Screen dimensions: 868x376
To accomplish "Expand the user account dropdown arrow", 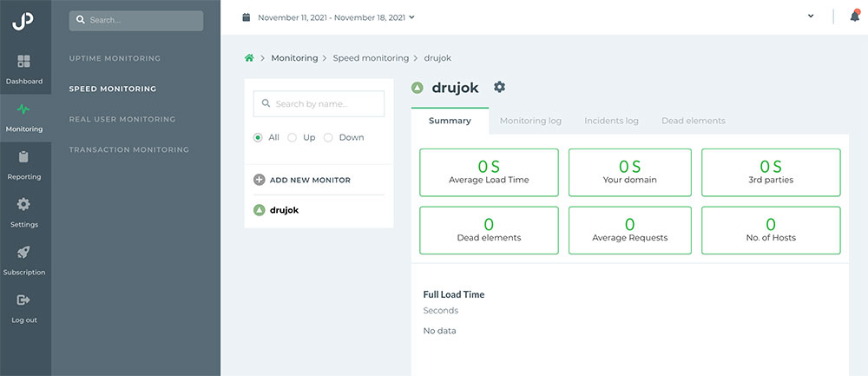I will click(x=811, y=16).
